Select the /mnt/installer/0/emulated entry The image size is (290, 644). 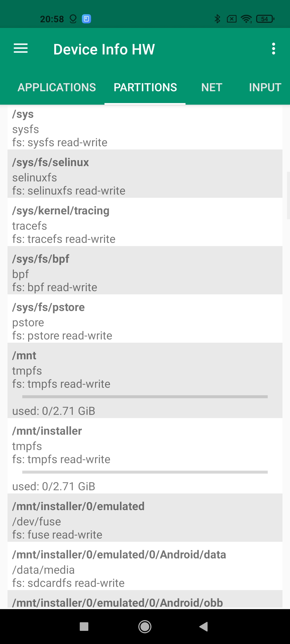[145, 518]
